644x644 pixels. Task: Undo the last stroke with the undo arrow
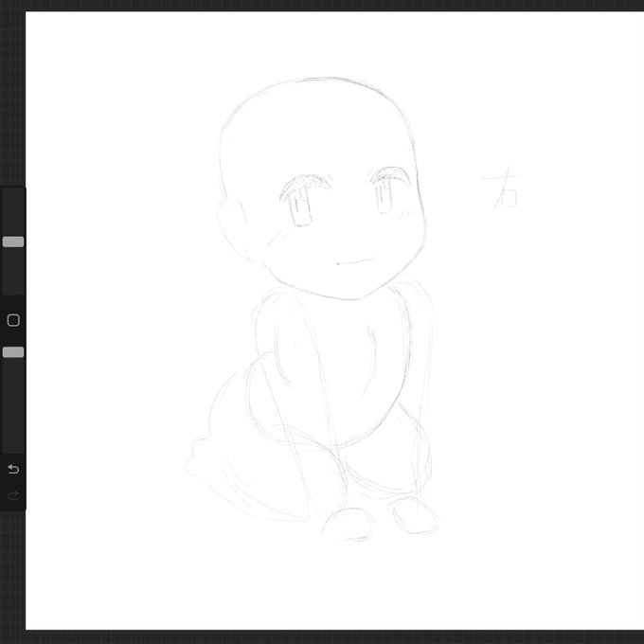(x=13, y=469)
